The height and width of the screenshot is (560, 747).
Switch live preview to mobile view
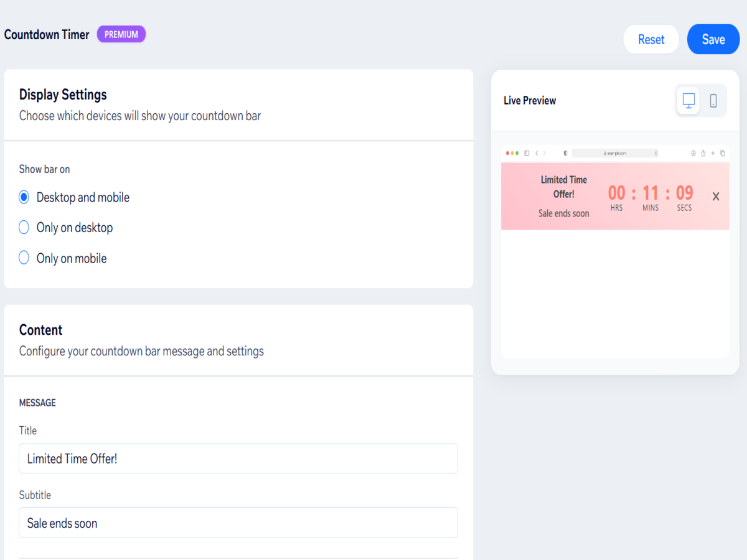[x=713, y=101]
